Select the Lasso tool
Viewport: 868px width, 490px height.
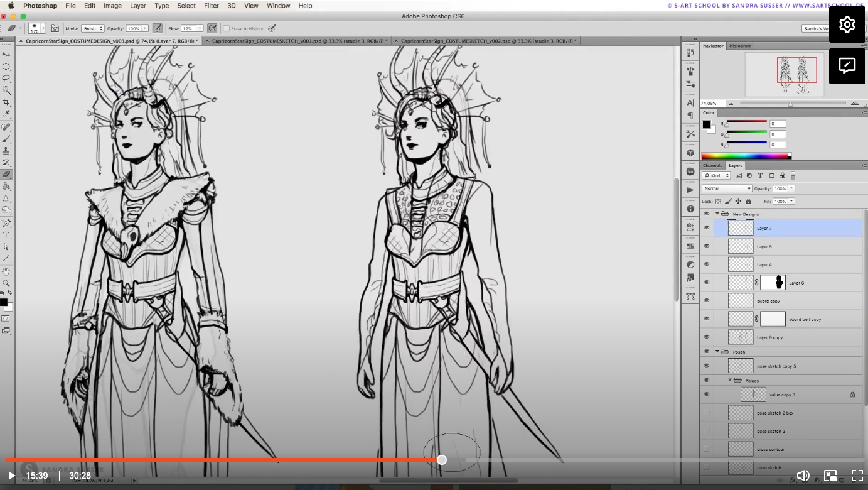click(x=6, y=79)
